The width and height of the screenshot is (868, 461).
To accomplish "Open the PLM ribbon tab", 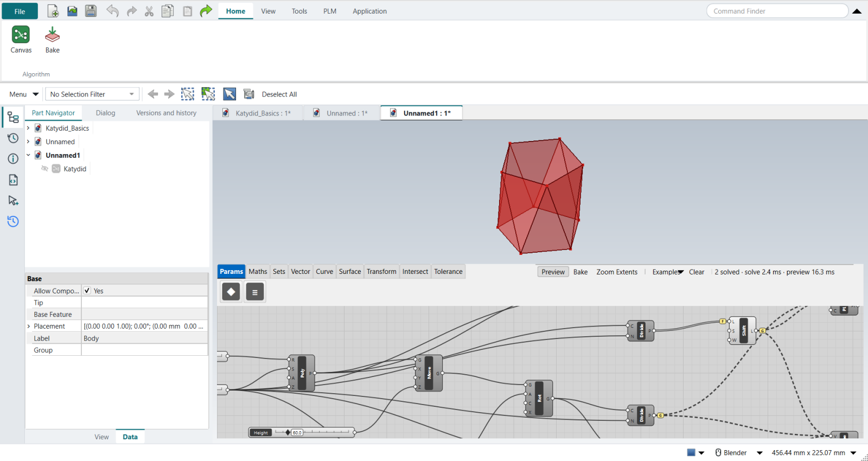I will (330, 11).
